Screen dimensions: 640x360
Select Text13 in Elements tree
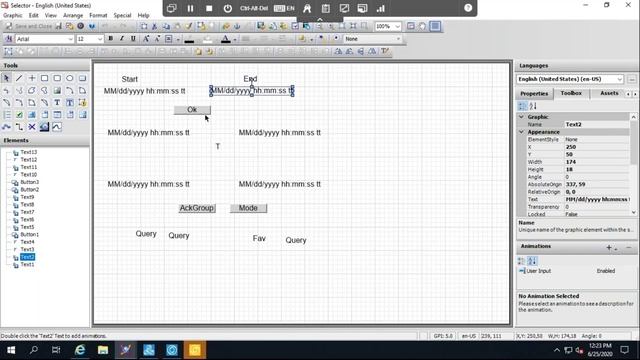point(29,152)
